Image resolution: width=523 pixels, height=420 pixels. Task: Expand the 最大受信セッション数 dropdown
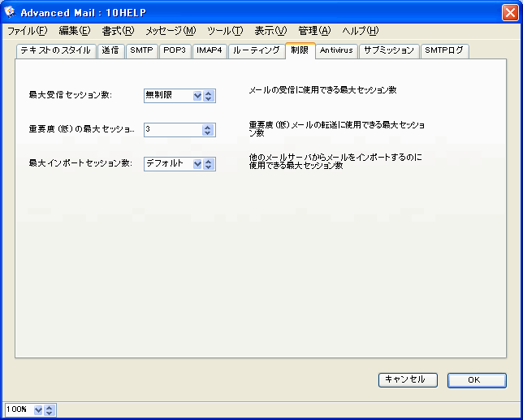click(x=197, y=96)
